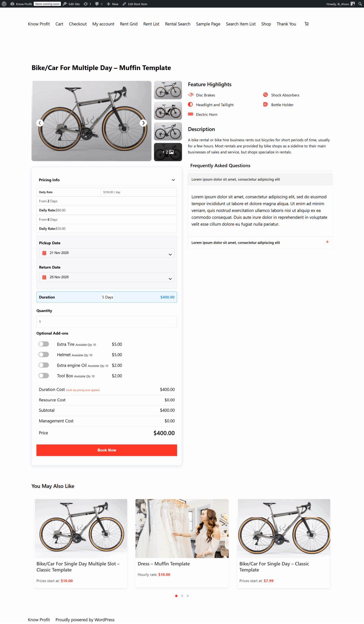
Task: Enable the Extra Tire add-on
Action: pos(44,344)
